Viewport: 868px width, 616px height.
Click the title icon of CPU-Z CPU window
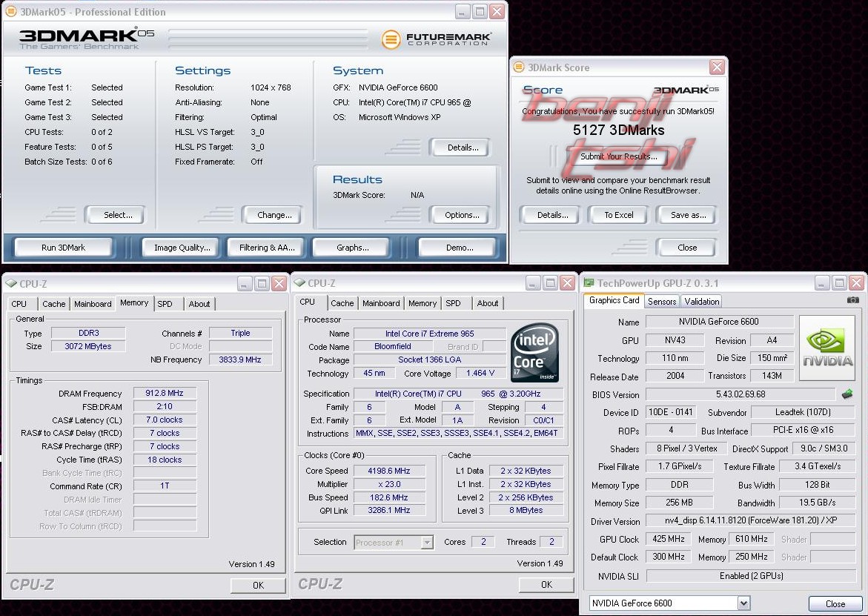coord(299,283)
